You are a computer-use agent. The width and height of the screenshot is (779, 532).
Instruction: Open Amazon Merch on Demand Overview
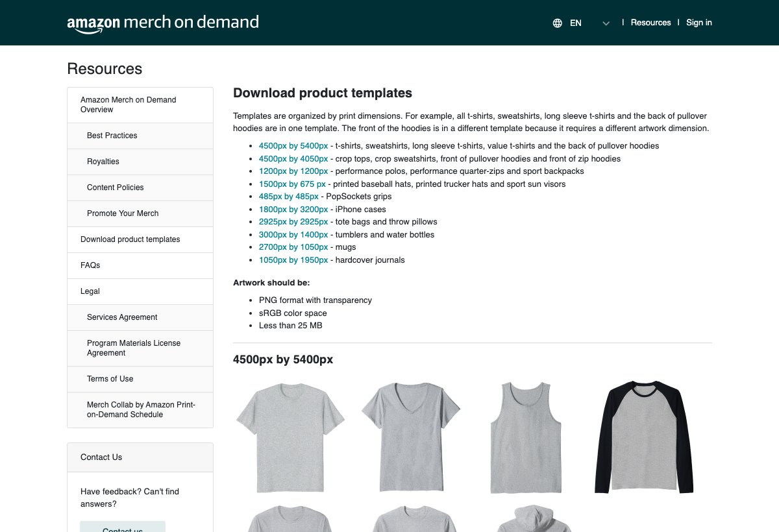pyautogui.click(x=140, y=105)
